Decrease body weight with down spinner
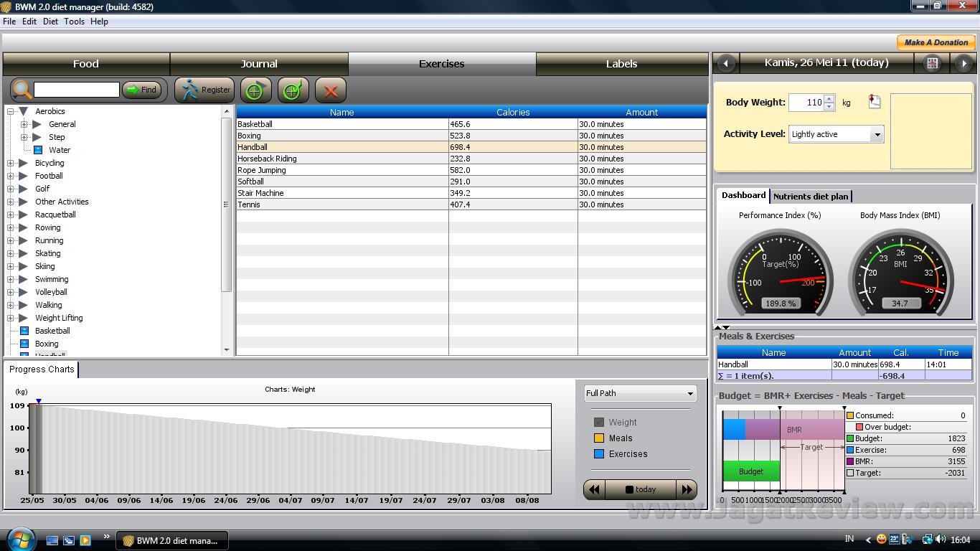Screen dimensions: 980x551 tap(829, 106)
